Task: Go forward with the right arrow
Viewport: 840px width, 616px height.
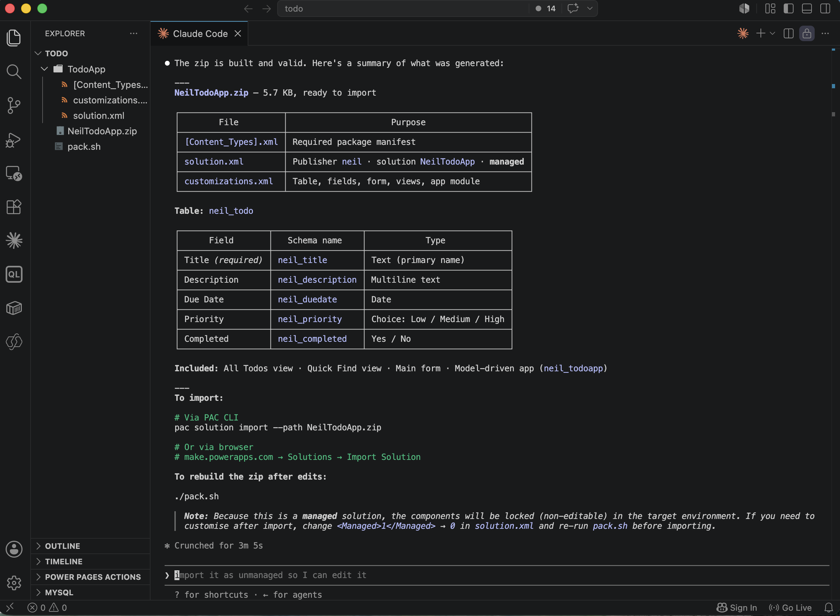Action: pos(266,8)
